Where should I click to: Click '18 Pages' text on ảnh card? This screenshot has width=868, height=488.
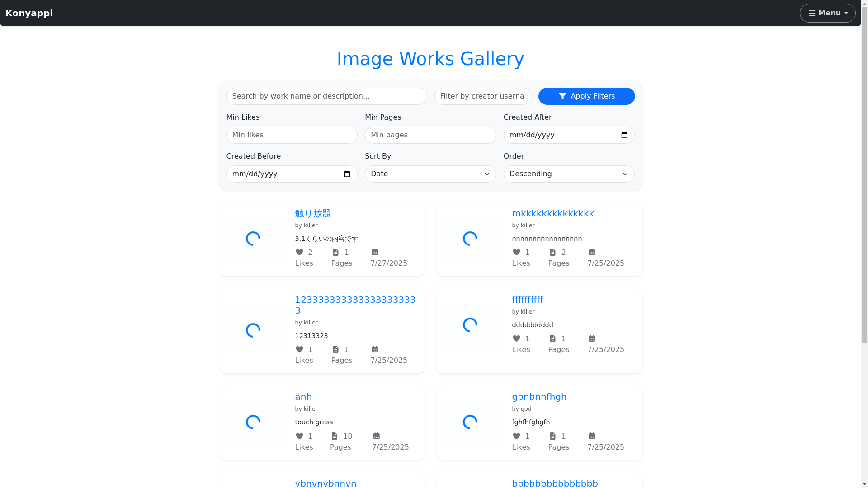click(341, 441)
